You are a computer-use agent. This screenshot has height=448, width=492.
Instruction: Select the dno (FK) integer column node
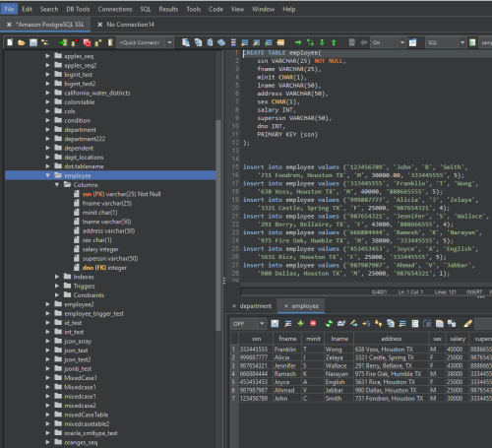pos(104,268)
